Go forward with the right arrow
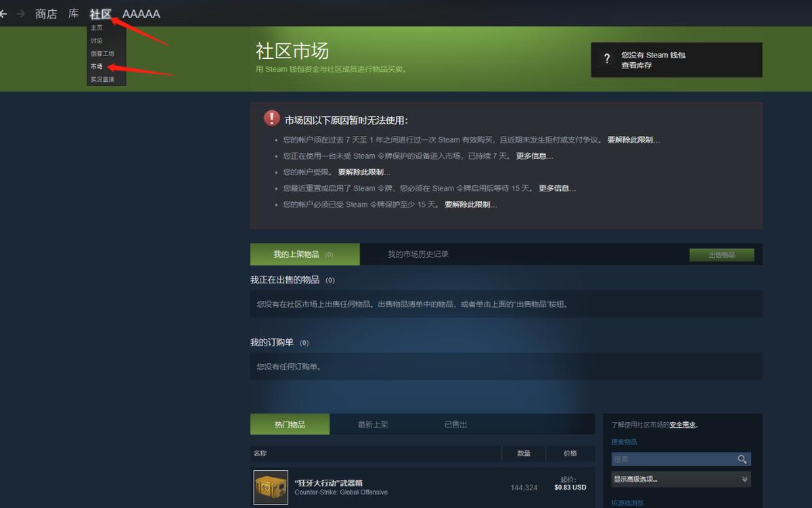Screen dimensions: 812x508 pyautogui.click(x=20, y=14)
